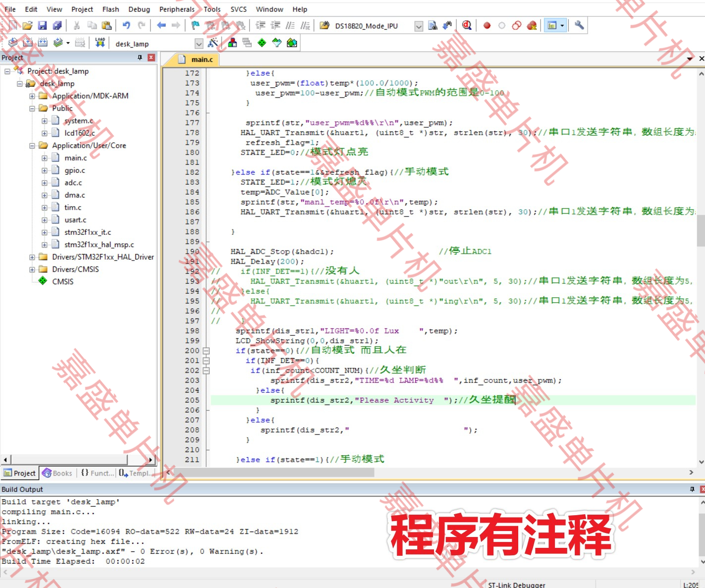Open the Project menu
Viewport: 705px width, 588px height.
click(x=82, y=9)
